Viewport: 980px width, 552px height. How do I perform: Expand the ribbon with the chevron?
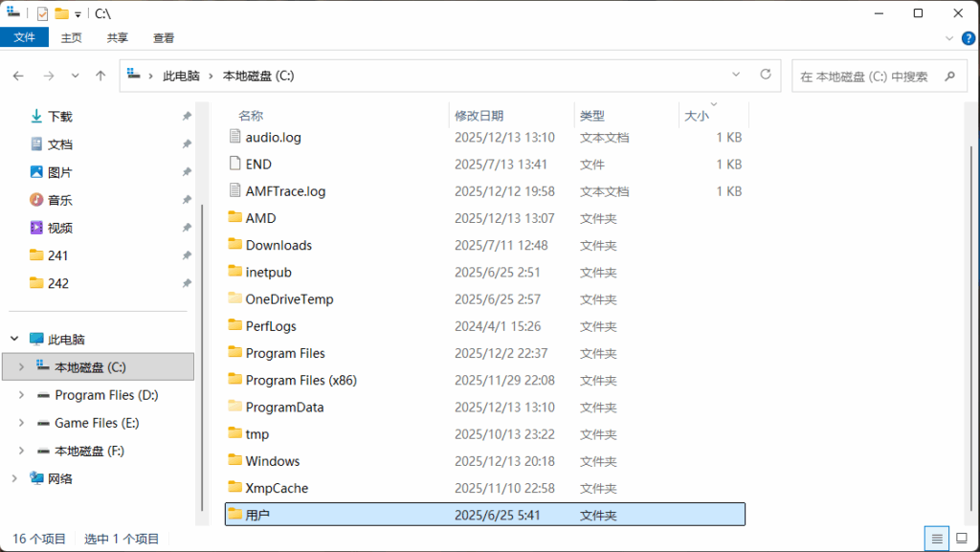coord(948,38)
